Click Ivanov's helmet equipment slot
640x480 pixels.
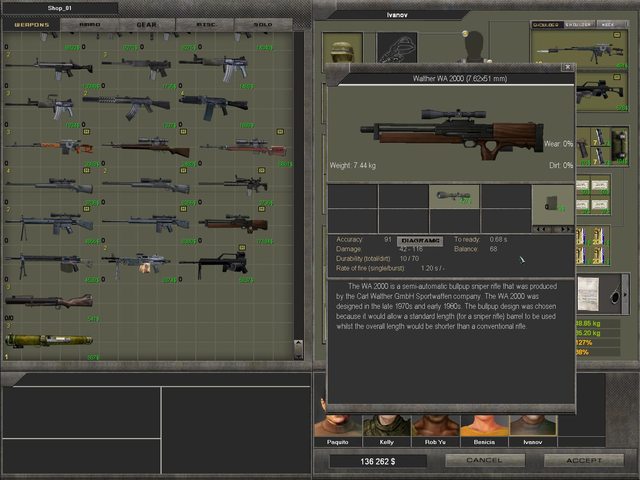coord(342,49)
